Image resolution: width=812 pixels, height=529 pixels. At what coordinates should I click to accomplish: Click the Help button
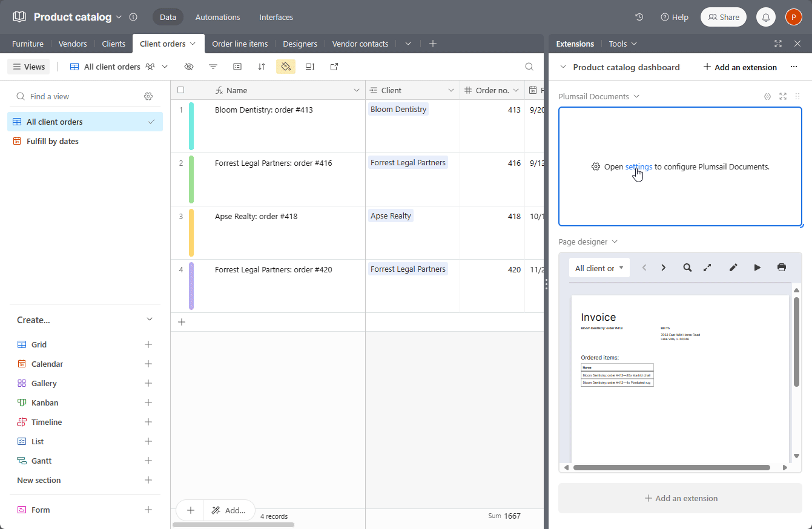(675, 17)
